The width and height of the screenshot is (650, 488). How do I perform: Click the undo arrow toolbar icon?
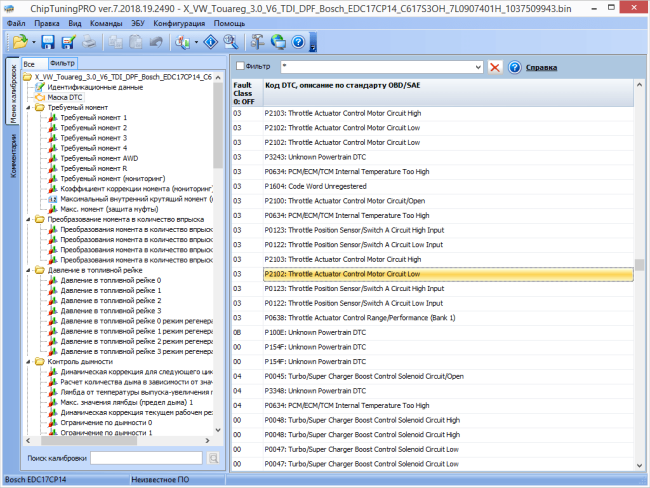click(156, 42)
